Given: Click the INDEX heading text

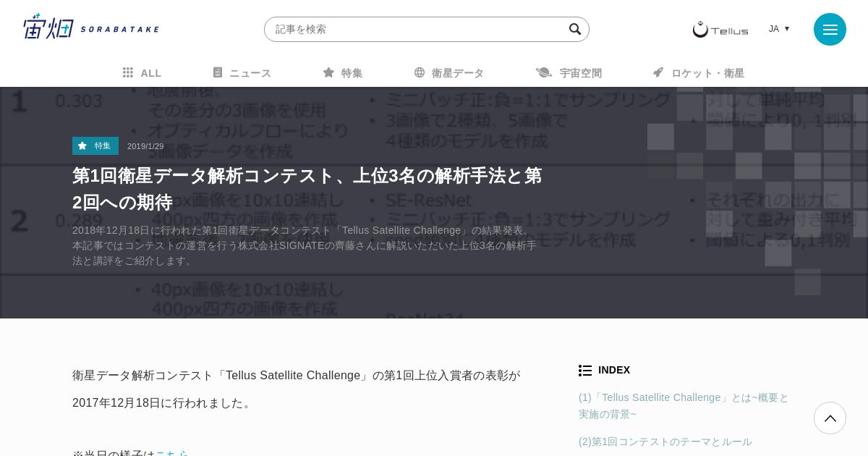Looking at the screenshot, I should 614,370.
